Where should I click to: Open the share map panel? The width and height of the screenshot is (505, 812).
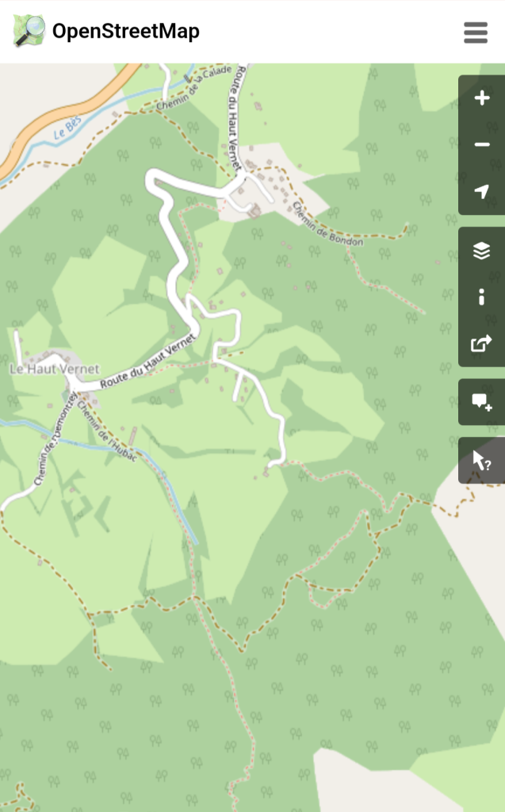(482, 343)
